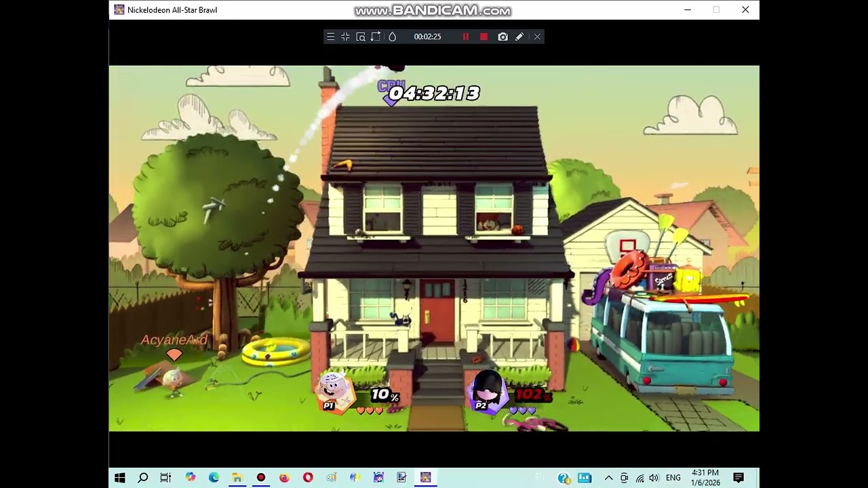Open the Paint palette taskbar icon
This screenshot has height=488, width=868.
click(x=331, y=478)
